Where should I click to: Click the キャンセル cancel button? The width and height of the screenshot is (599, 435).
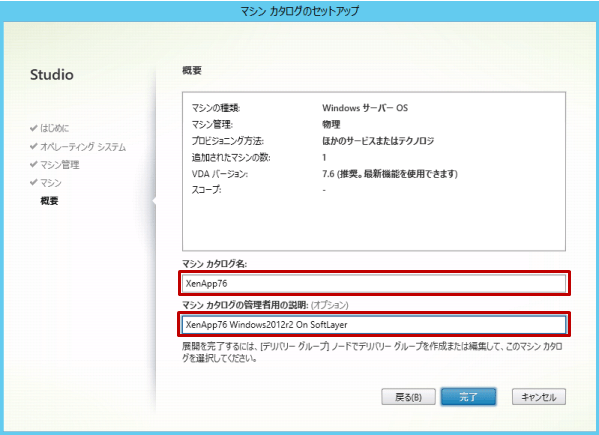(539, 397)
